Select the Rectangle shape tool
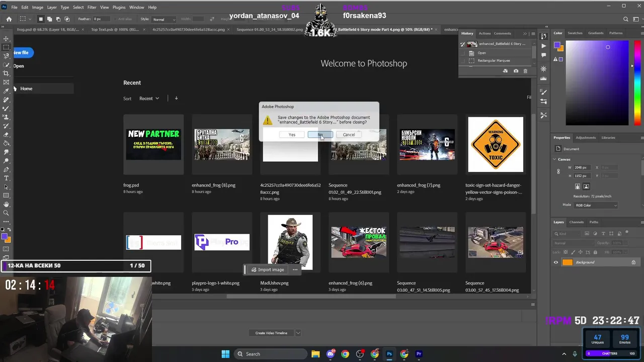The width and height of the screenshot is (644, 362). [x=6, y=196]
